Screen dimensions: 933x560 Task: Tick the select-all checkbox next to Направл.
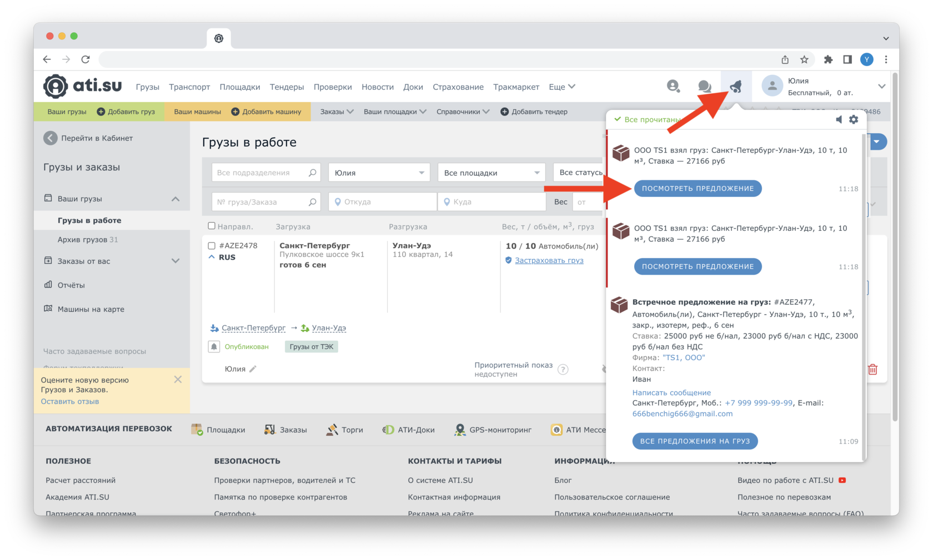[212, 226]
